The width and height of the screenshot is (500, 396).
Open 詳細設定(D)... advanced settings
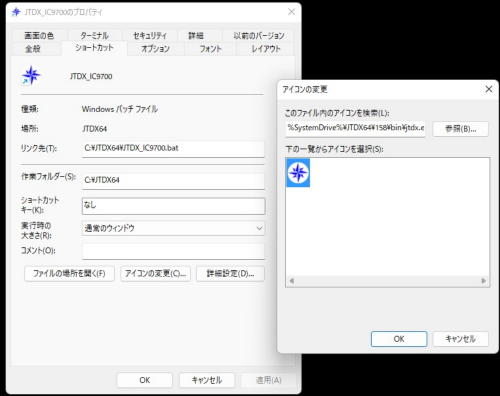(230, 274)
